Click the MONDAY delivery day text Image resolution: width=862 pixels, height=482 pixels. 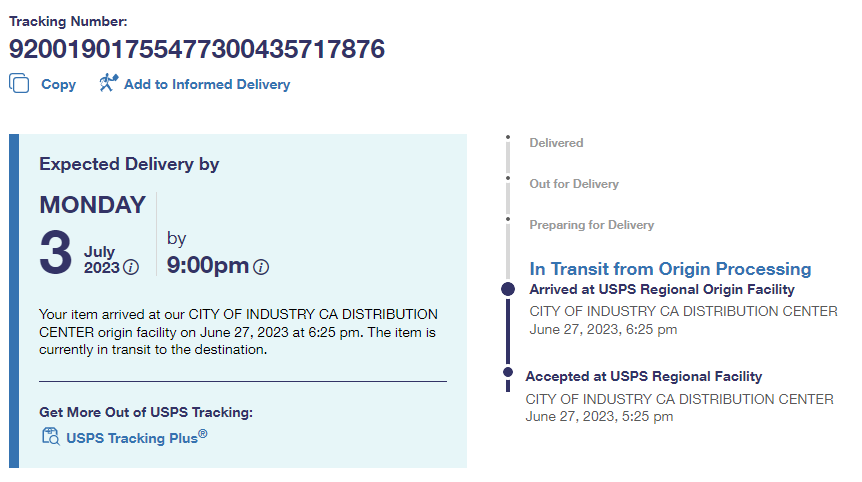tap(93, 206)
